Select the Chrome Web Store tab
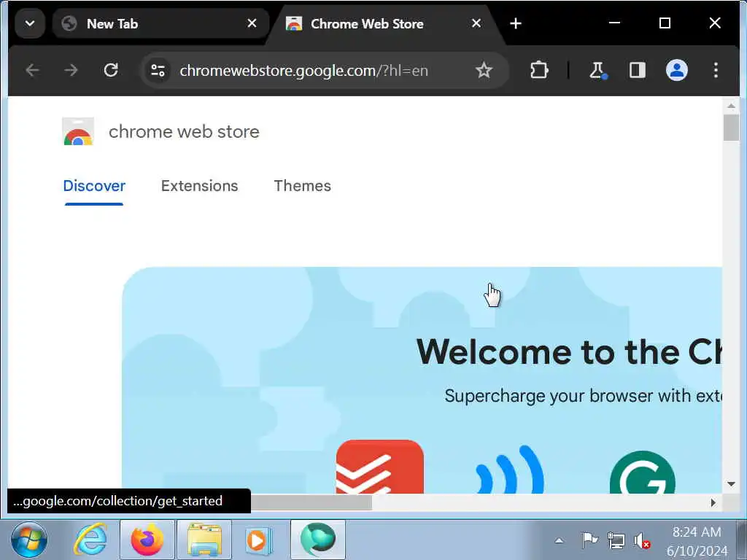Viewport: 747px width, 560px height. [384, 23]
